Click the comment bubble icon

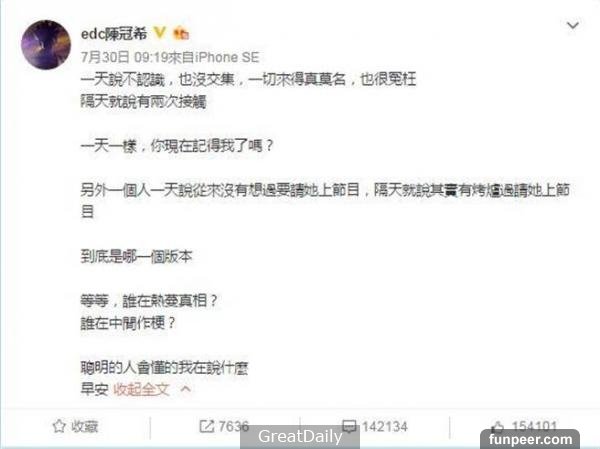click(349, 426)
